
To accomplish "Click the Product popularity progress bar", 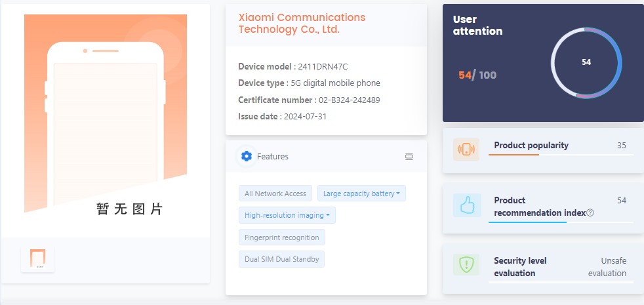I will click(x=561, y=155).
